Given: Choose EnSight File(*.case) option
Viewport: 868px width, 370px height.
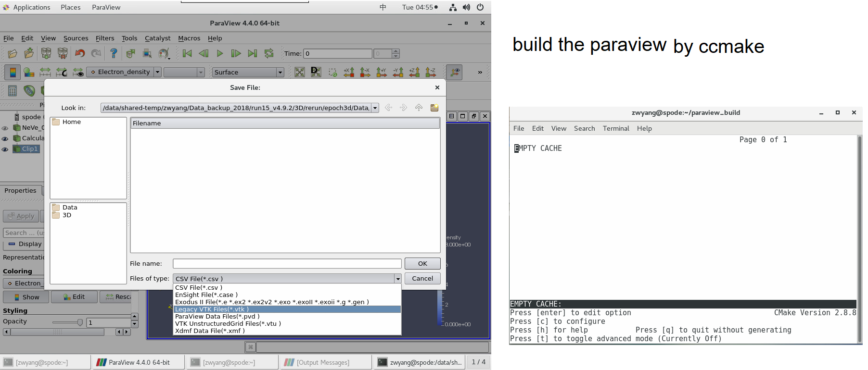Looking at the screenshot, I should pyautogui.click(x=287, y=295).
